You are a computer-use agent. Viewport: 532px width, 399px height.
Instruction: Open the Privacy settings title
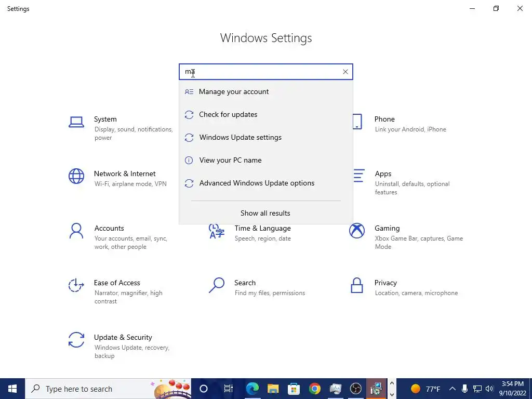[385, 283]
